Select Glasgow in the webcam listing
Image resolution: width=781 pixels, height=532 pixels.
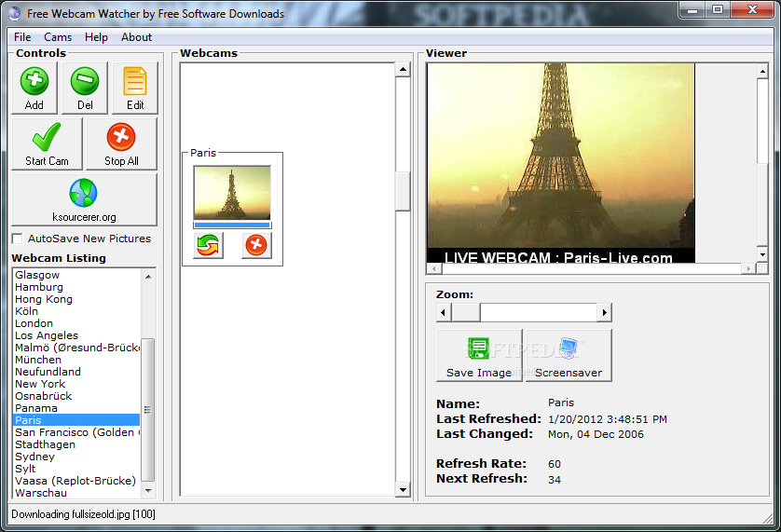(76, 275)
